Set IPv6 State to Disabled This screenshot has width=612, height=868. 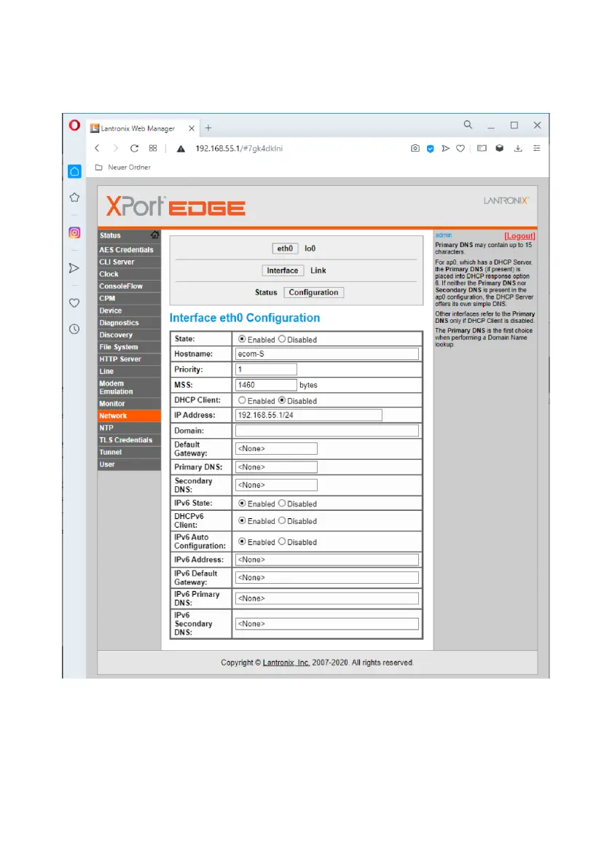(x=282, y=503)
